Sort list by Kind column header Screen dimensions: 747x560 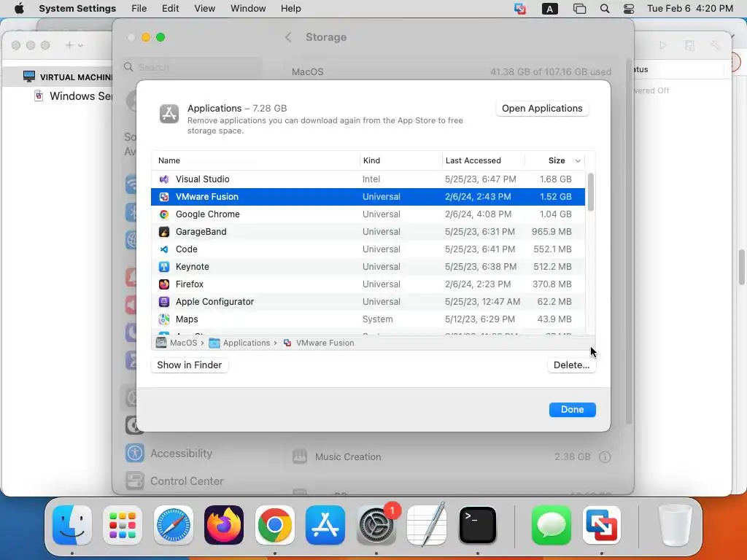[x=401, y=161]
